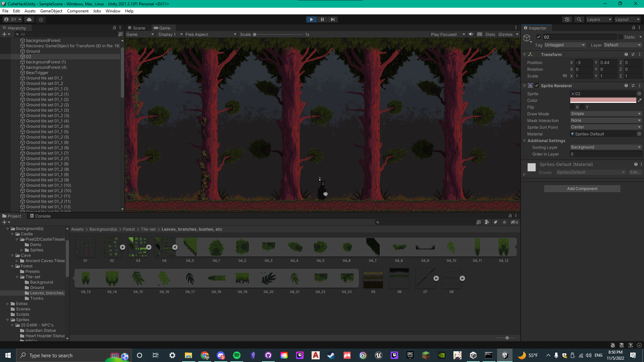Image resolution: width=644 pixels, height=362 pixels.
Task: Click the Add Component button
Action: 582,189
